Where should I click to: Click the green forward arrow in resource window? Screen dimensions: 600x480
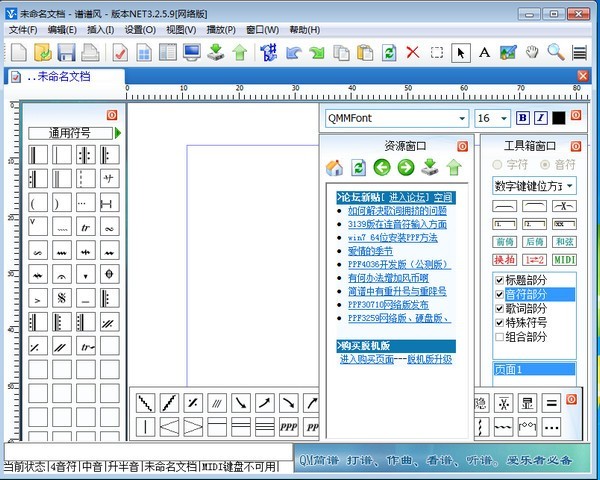coord(405,167)
